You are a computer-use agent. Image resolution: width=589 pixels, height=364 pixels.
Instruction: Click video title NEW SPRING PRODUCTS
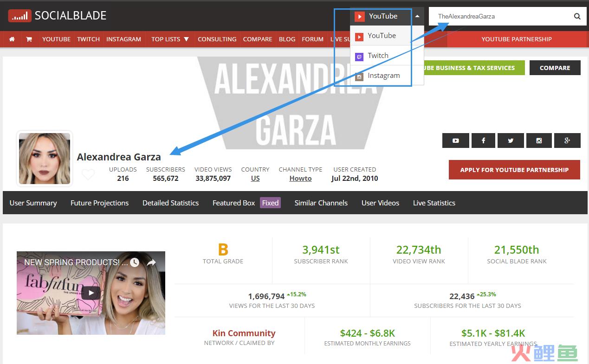click(76, 262)
